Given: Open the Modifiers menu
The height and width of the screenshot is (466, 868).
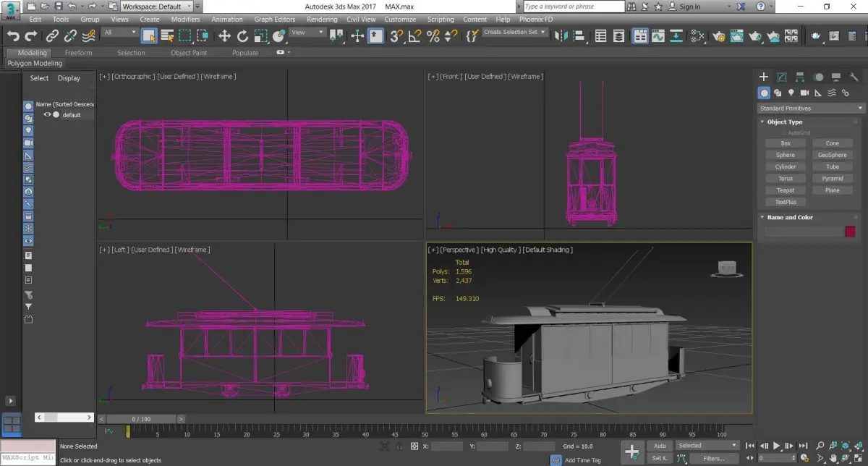Looking at the screenshot, I should tap(185, 20).
